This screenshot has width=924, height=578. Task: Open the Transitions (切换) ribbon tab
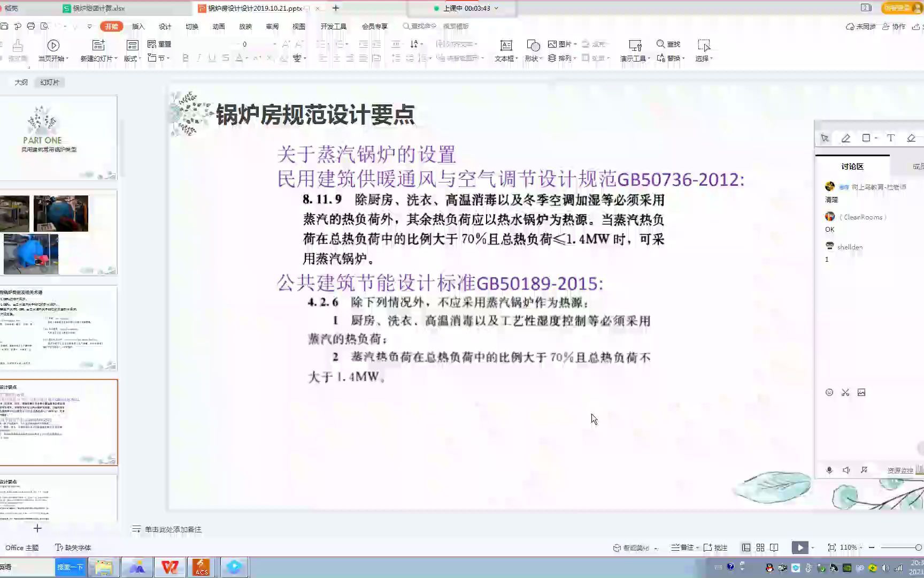click(x=192, y=26)
